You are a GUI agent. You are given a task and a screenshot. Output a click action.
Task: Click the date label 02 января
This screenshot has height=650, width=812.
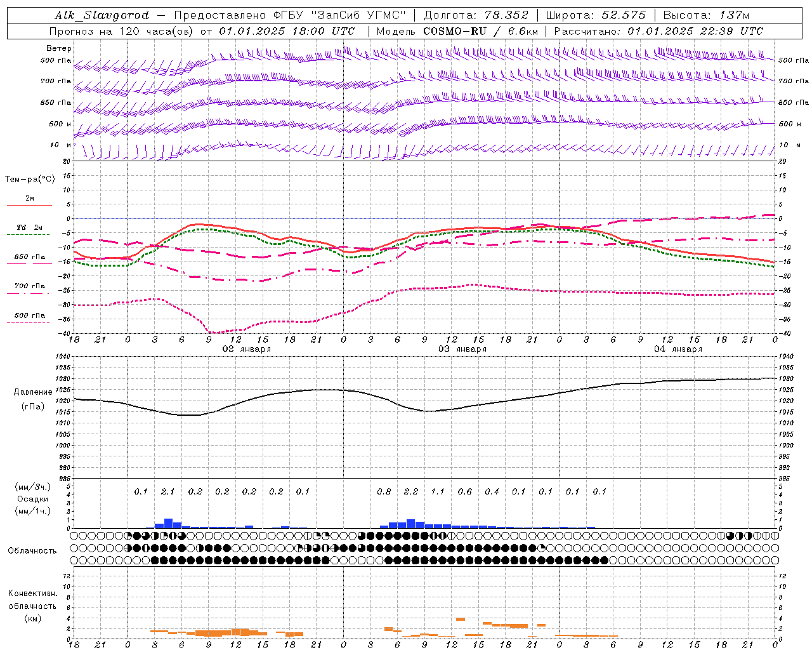(x=246, y=349)
